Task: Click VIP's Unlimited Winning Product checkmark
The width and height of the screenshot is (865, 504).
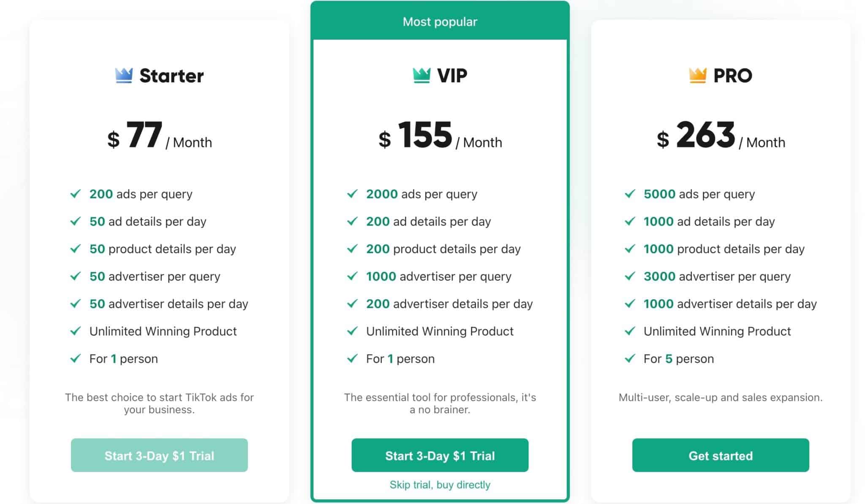Action: tap(352, 331)
